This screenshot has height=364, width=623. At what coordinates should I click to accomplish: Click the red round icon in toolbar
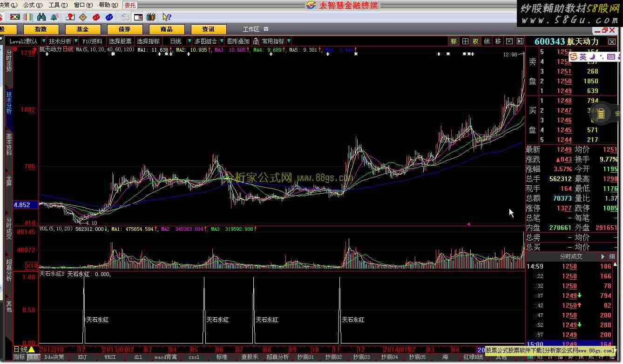coord(96,17)
